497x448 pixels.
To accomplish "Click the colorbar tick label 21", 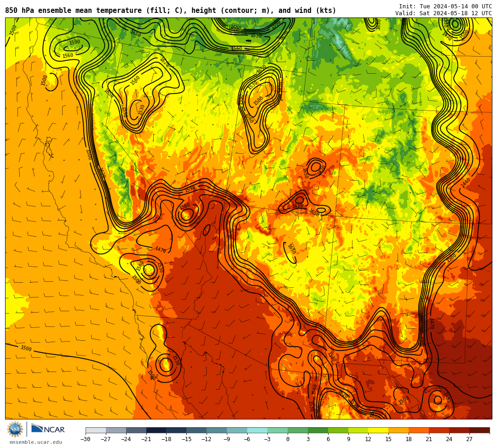I will pos(429,439).
